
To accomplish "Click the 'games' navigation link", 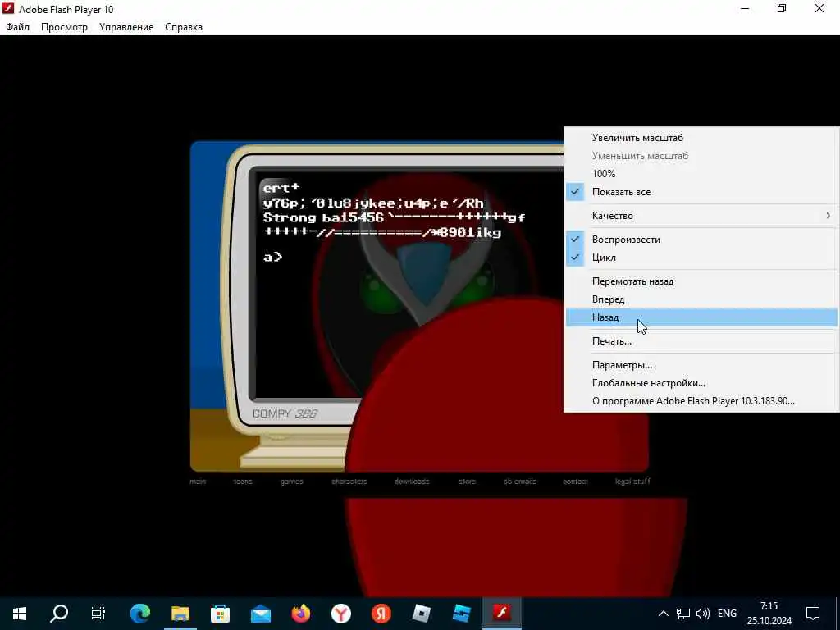I will click(292, 481).
